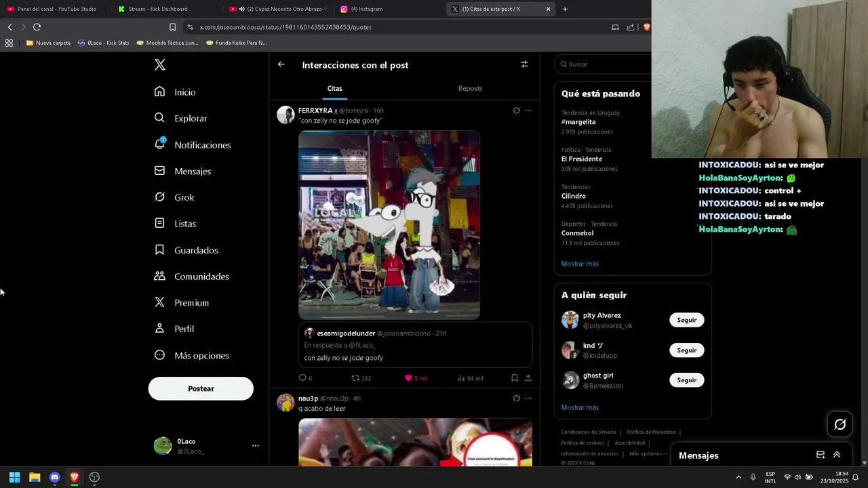Open the floating Grok button

coord(840,424)
